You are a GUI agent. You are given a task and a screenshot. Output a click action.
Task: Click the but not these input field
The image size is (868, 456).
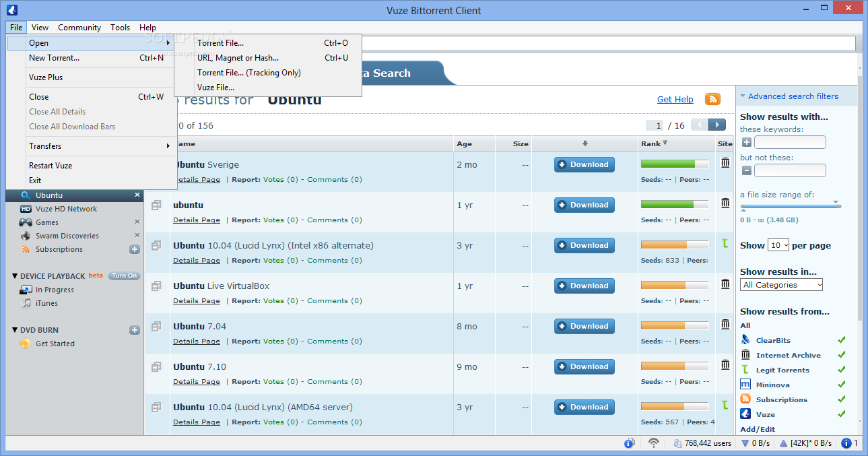[x=790, y=170]
